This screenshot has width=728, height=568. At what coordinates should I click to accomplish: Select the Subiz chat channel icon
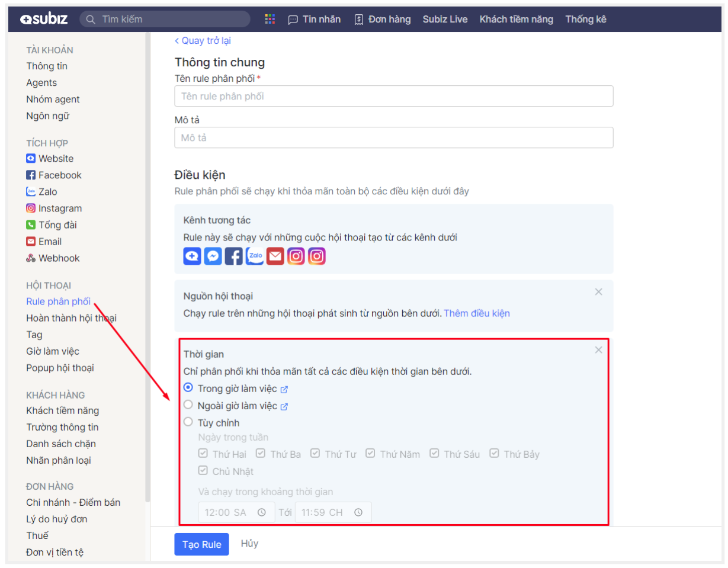[x=192, y=256]
